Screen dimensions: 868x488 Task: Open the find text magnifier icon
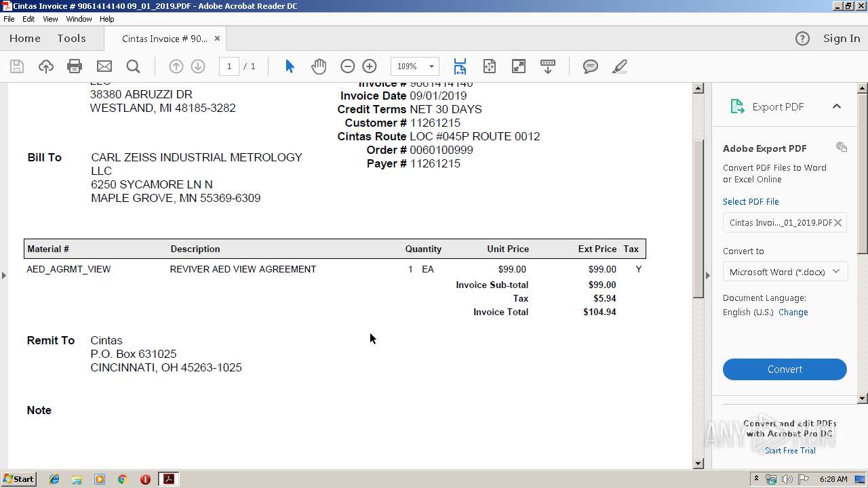pos(134,66)
